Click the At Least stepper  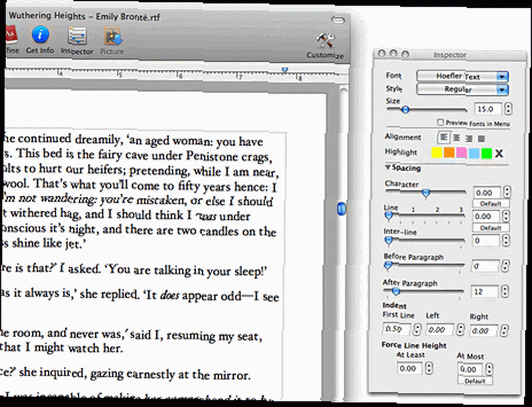(x=429, y=368)
